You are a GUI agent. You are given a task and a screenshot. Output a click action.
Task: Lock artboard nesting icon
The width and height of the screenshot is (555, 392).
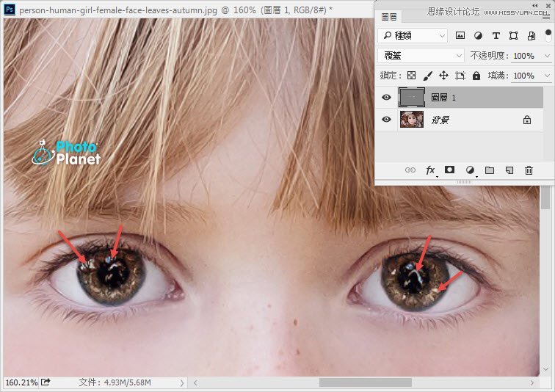tap(460, 76)
